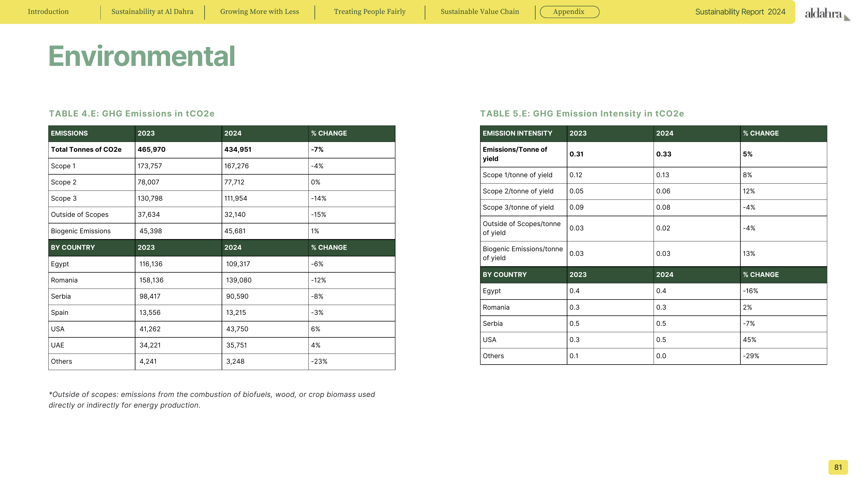Screen dimensions: 868x488
Task: Click the EMISSION INTENSITY column header
Action: click(517, 133)
